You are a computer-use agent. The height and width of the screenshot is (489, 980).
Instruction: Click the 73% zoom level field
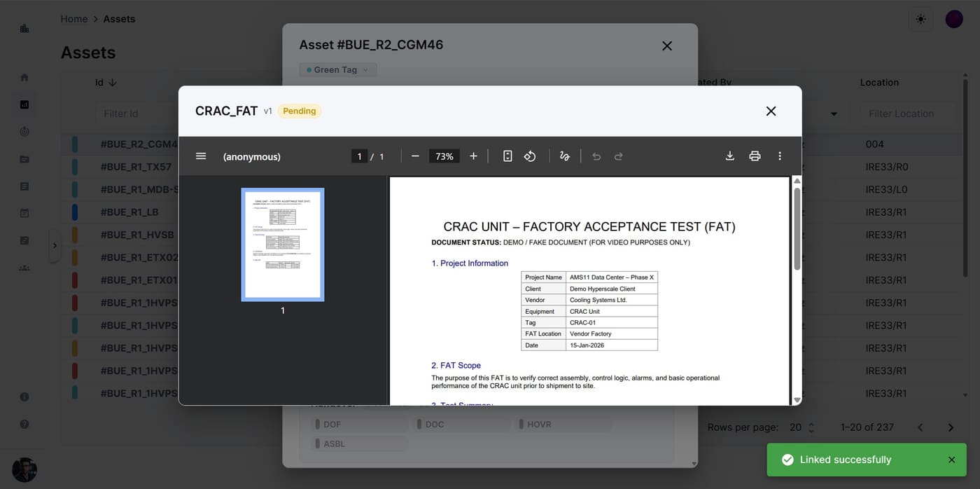pyautogui.click(x=444, y=156)
